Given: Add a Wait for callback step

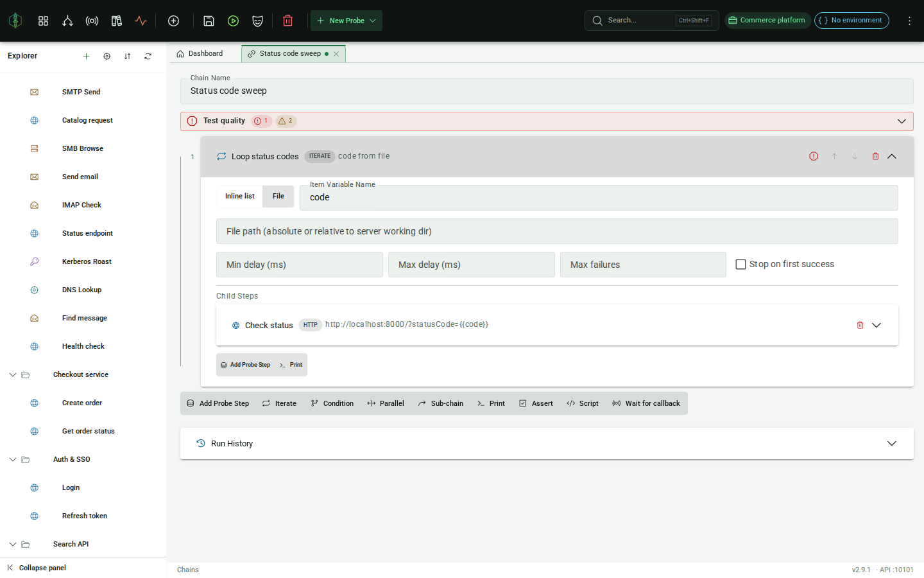Looking at the screenshot, I should 646,403.
